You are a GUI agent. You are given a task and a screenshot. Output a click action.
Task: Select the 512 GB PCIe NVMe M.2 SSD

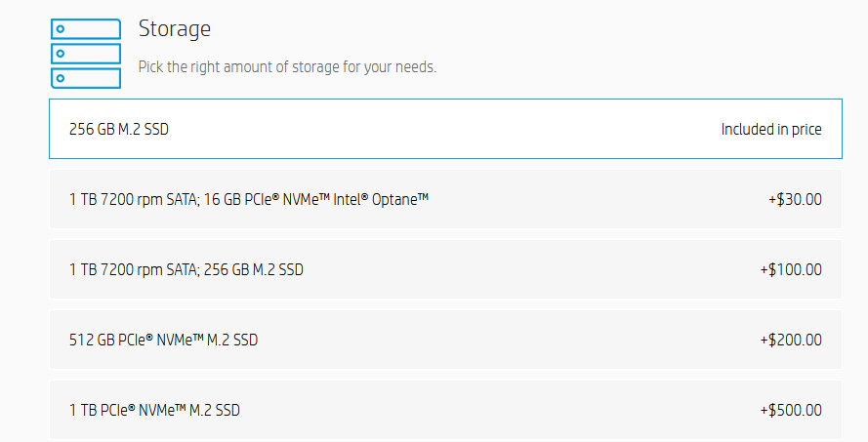[445, 340]
